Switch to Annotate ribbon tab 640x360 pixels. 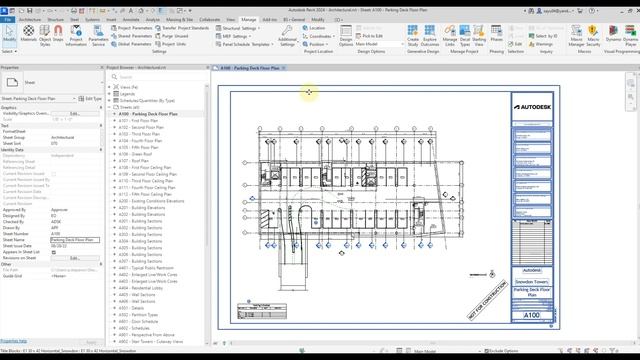tap(131, 20)
